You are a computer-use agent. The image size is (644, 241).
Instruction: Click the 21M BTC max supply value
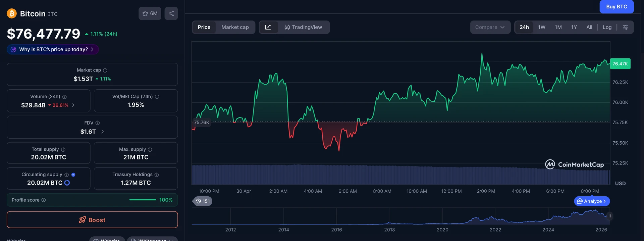136,157
